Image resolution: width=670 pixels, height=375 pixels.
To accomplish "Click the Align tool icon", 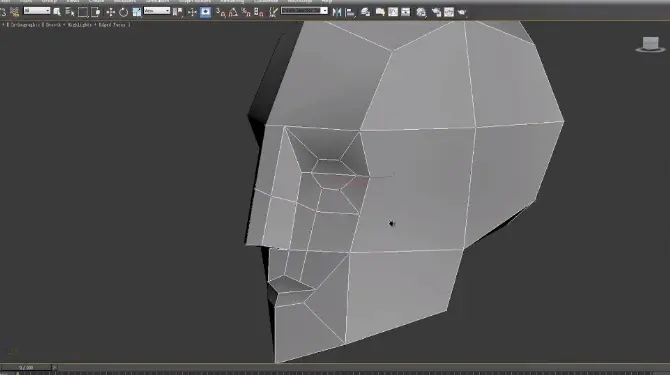I will click(350, 12).
